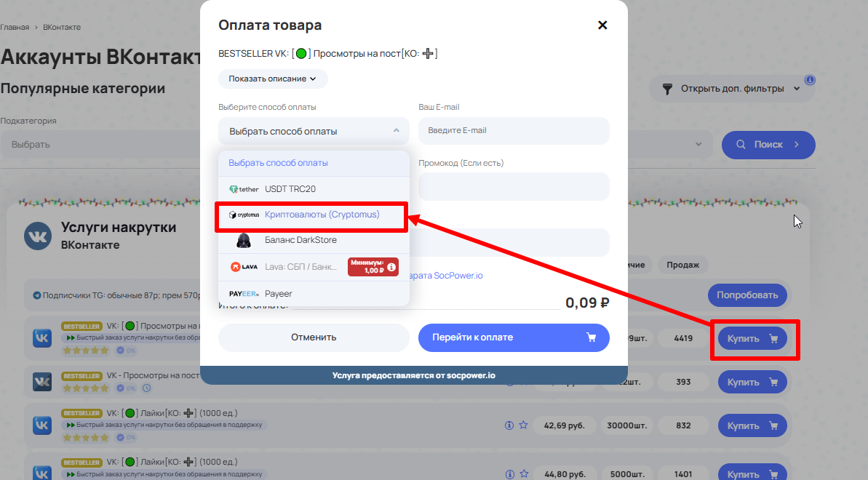
Task: Click the price 42,69 руб.
Action: 564,425
